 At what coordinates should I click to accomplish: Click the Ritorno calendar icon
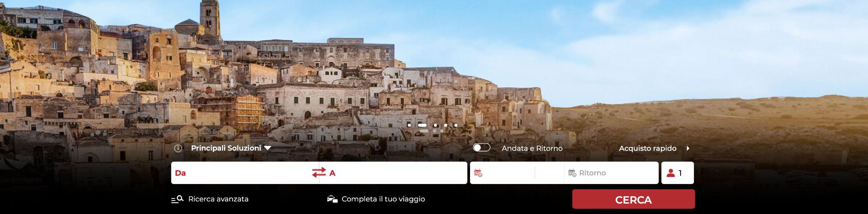(572, 173)
